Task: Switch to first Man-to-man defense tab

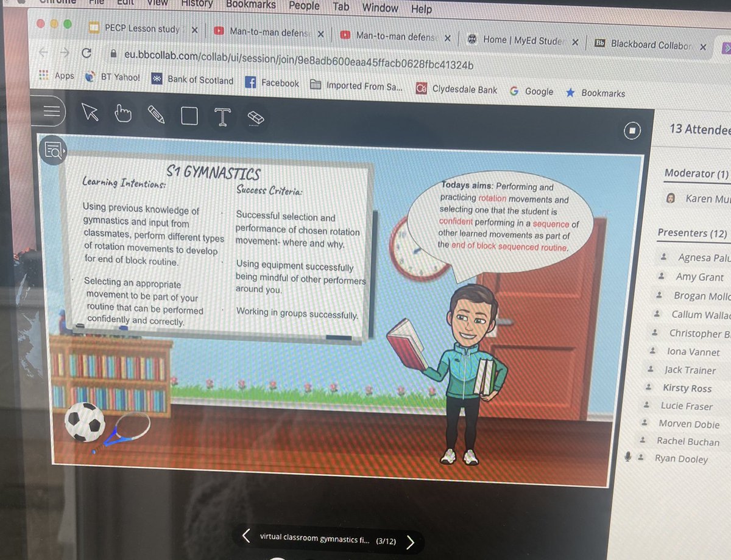Action: click(x=261, y=32)
